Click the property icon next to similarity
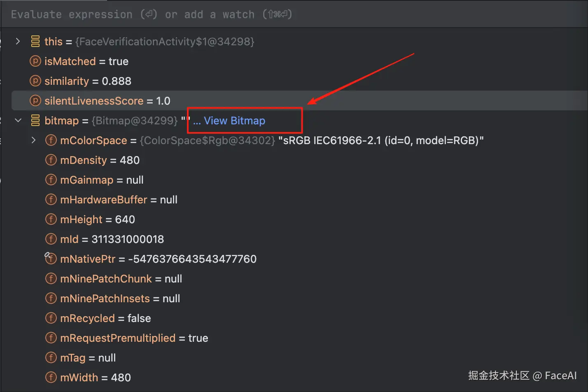This screenshot has width=588, height=392. [35, 81]
